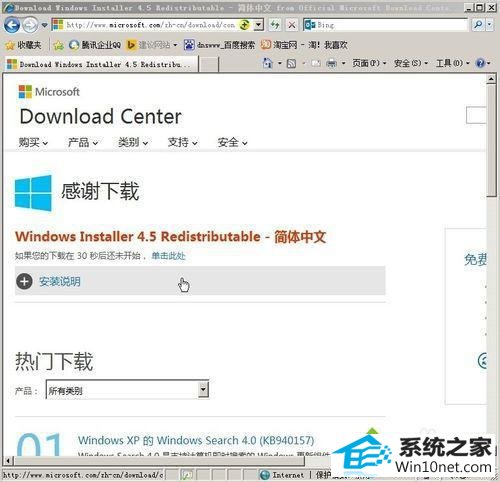Expand the Home button dropdown arrow
Screen dimensions: 500x482
click(x=280, y=63)
